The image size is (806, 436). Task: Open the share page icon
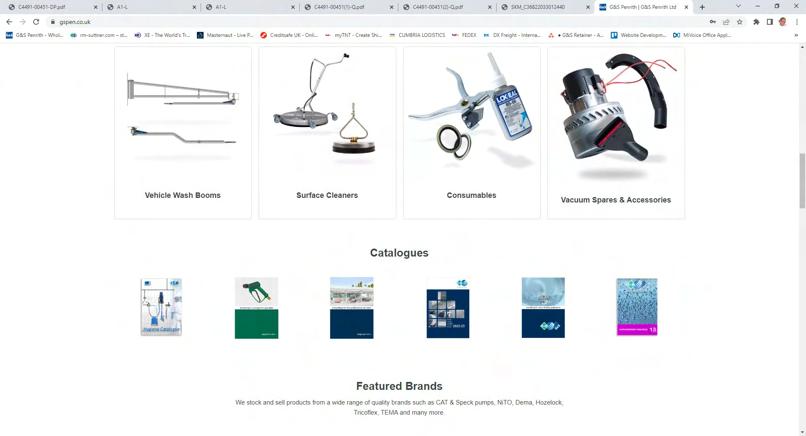[x=726, y=22]
